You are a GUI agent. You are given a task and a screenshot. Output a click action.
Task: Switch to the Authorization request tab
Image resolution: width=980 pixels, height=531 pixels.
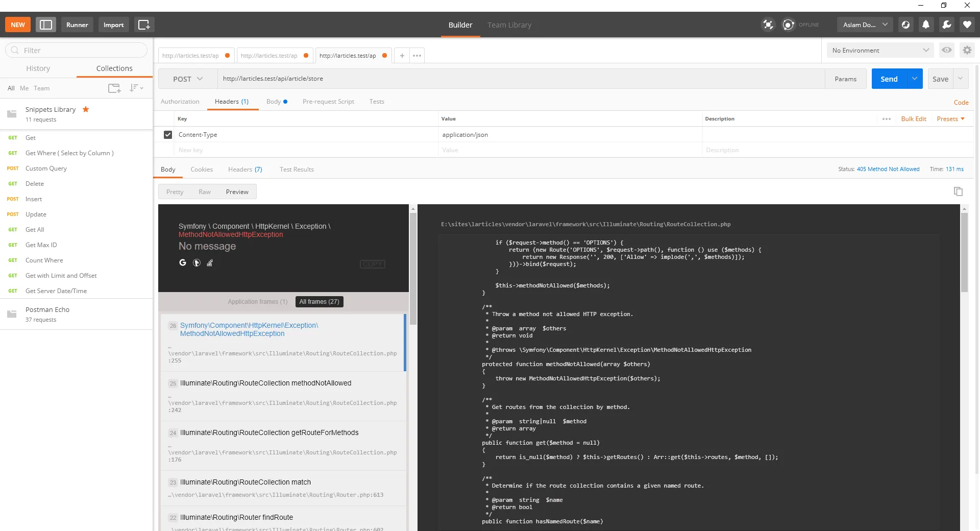click(x=180, y=102)
